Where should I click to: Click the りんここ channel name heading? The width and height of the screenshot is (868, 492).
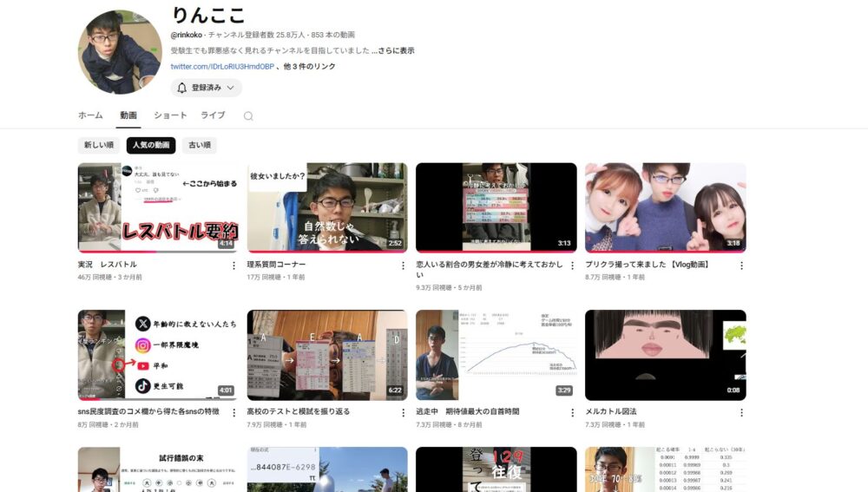208,15
